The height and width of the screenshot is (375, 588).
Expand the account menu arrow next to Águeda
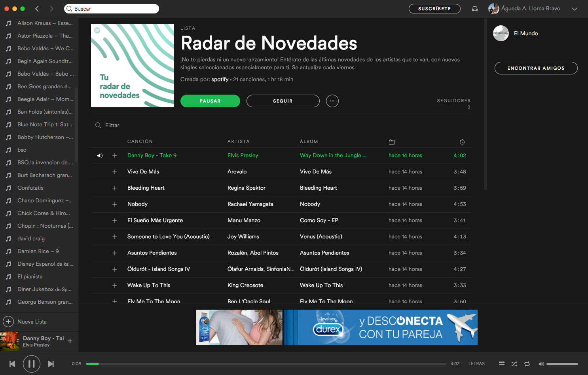tap(575, 8)
